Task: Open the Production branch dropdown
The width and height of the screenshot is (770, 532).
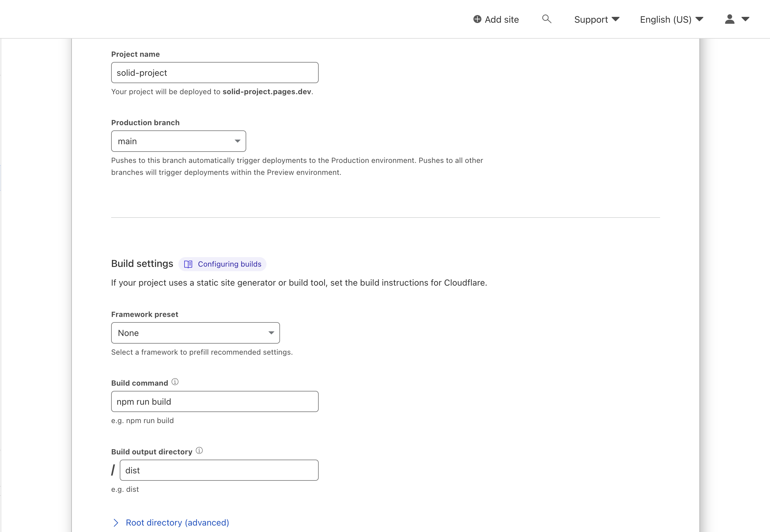Action: tap(178, 141)
